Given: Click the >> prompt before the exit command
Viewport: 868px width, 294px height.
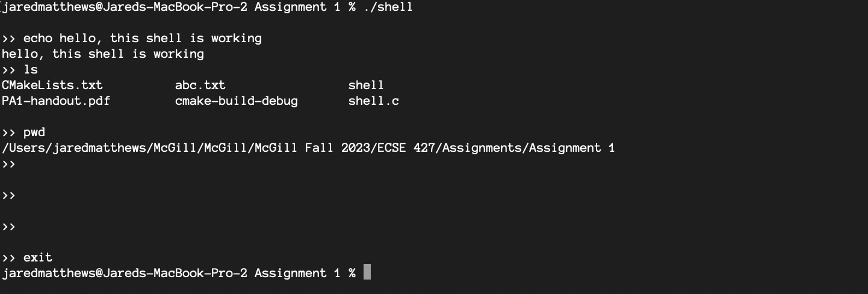Looking at the screenshot, I should point(8,257).
